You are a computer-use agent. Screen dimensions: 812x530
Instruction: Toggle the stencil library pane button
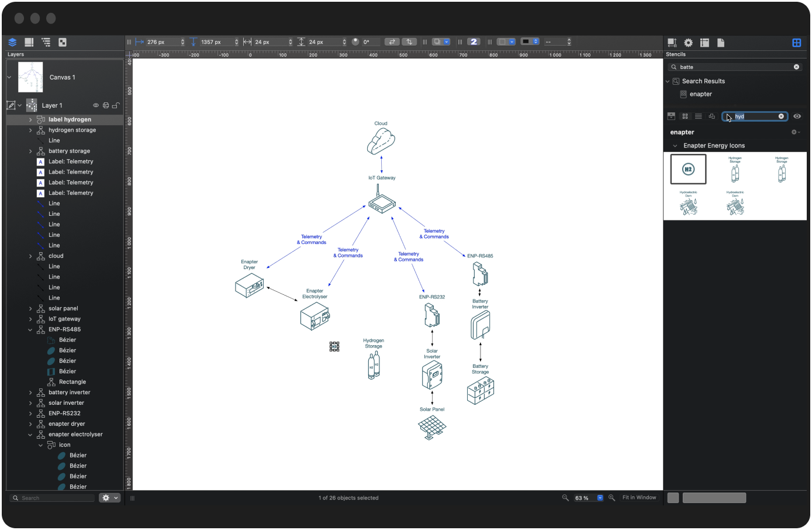coord(671,116)
